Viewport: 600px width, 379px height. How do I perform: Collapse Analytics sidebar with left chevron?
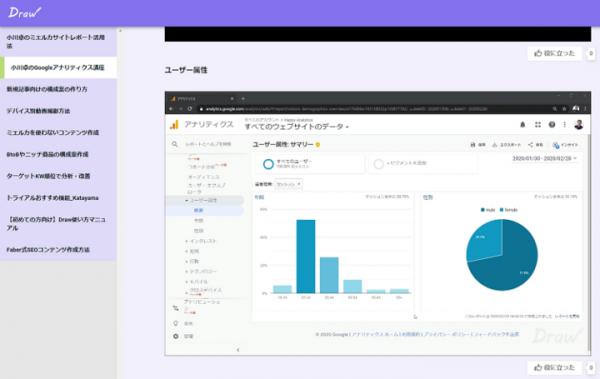[x=238, y=350]
